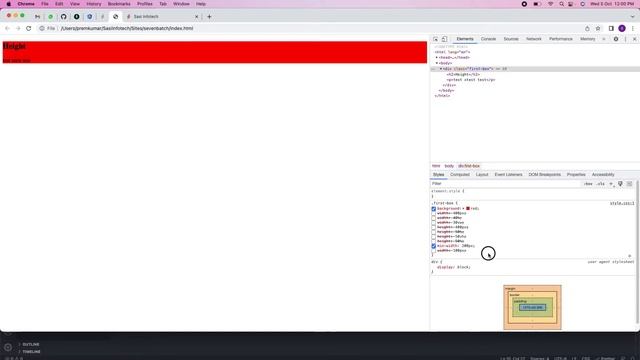Click the ellipsis beside selected div node
This screenshot has width=640, height=360.
coord(433,69)
